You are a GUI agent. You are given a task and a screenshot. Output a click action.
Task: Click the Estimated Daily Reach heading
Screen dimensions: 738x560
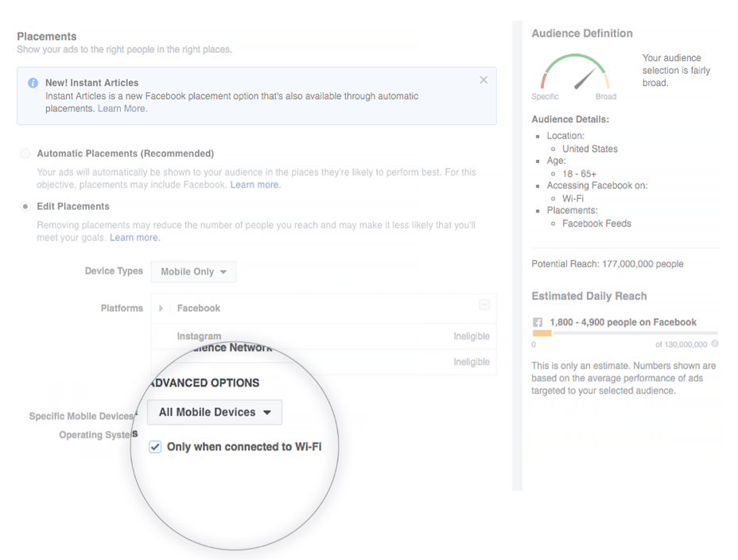point(589,296)
